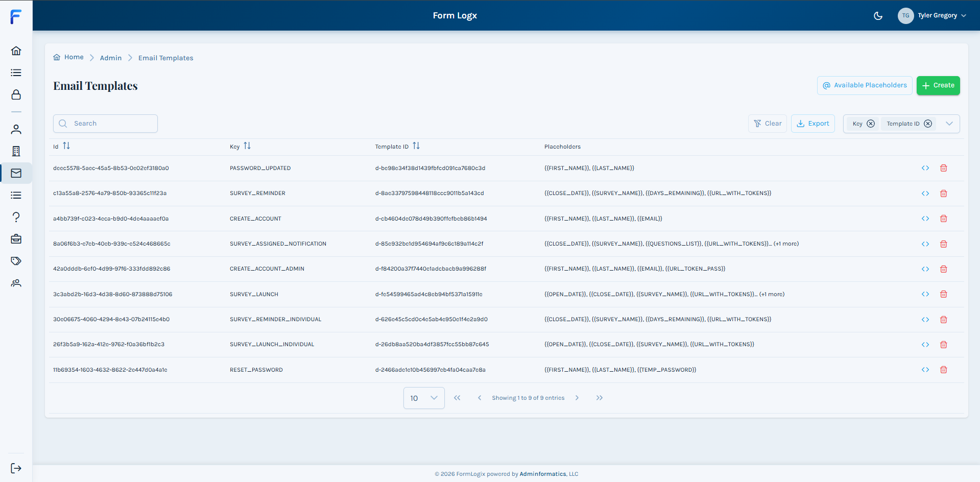Viewport: 980px width, 482px height.
Task: Delete the PASSWORD_UPDATED template
Action: tap(944, 168)
